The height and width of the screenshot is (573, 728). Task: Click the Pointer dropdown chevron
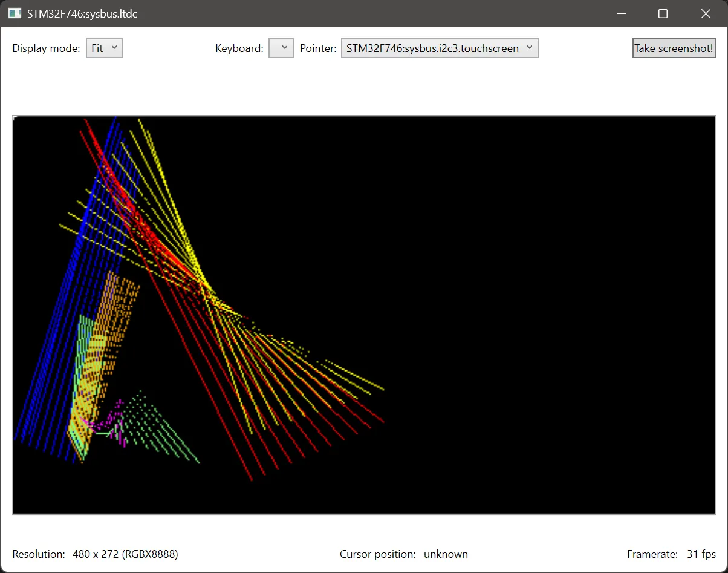530,48
